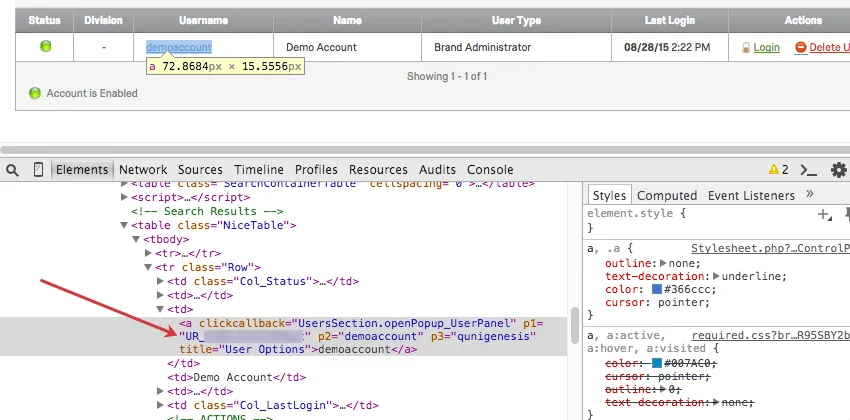
Task: Click the Login link in Actions
Action: tap(766, 47)
